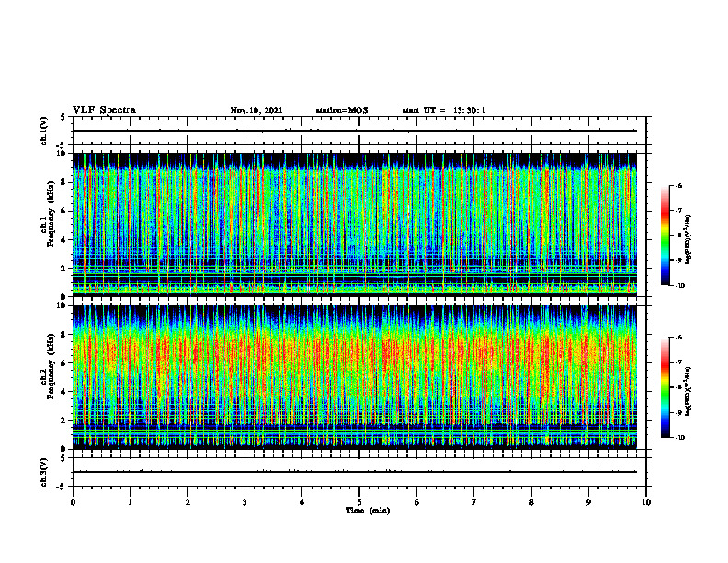Click the "-7" label on ch.1 color bar
This screenshot has height=563, width=728.
click(x=678, y=211)
